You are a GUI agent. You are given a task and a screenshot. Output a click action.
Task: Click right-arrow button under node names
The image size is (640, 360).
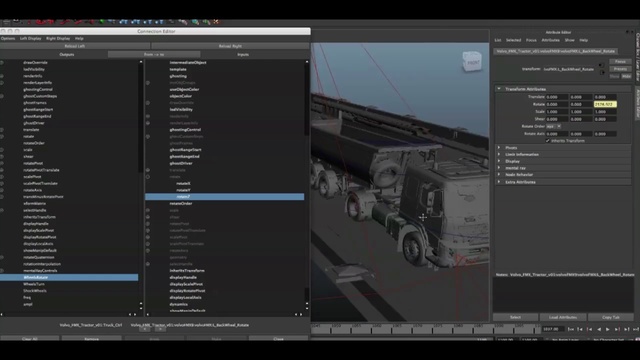pyautogui.click(x=160, y=330)
